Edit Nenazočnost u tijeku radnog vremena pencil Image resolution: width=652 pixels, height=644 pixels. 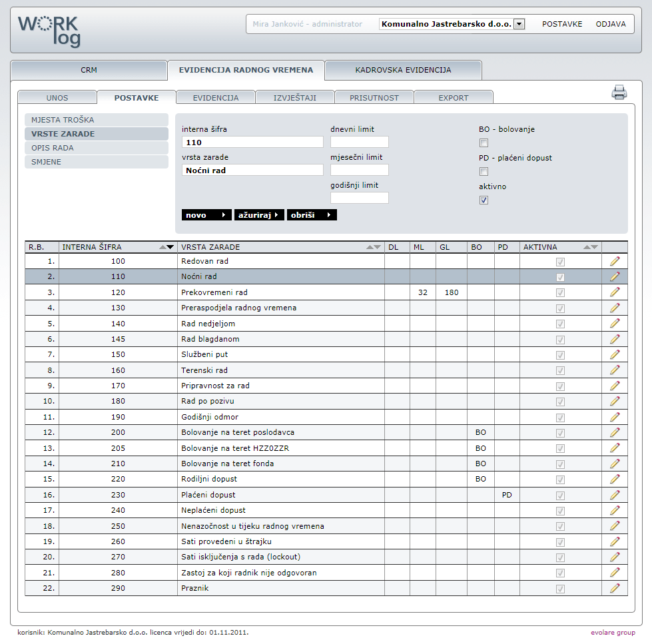coord(615,526)
